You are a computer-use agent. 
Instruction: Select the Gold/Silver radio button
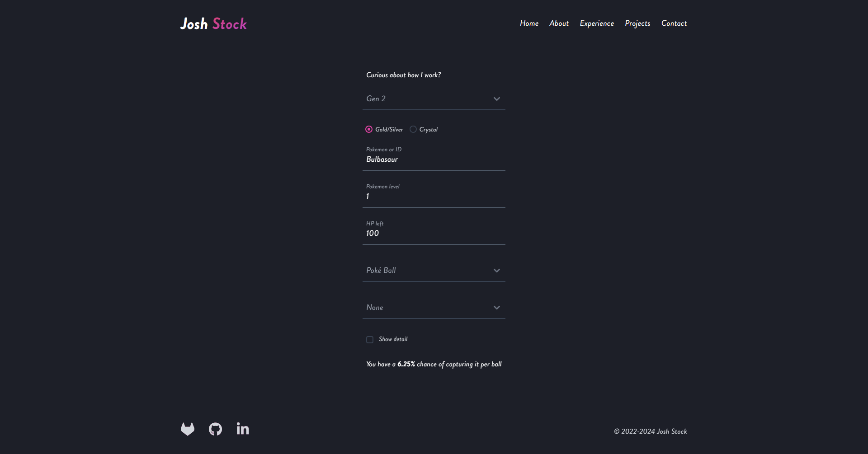tap(369, 130)
